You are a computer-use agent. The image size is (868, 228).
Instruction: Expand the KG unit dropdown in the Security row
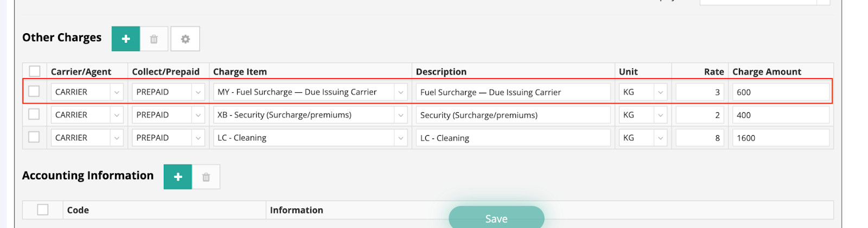click(x=660, y=115)
